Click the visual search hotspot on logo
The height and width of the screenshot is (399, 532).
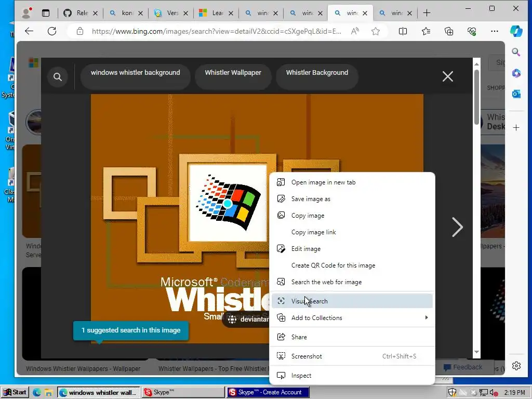pyautogui.click(x=228, y=204)
